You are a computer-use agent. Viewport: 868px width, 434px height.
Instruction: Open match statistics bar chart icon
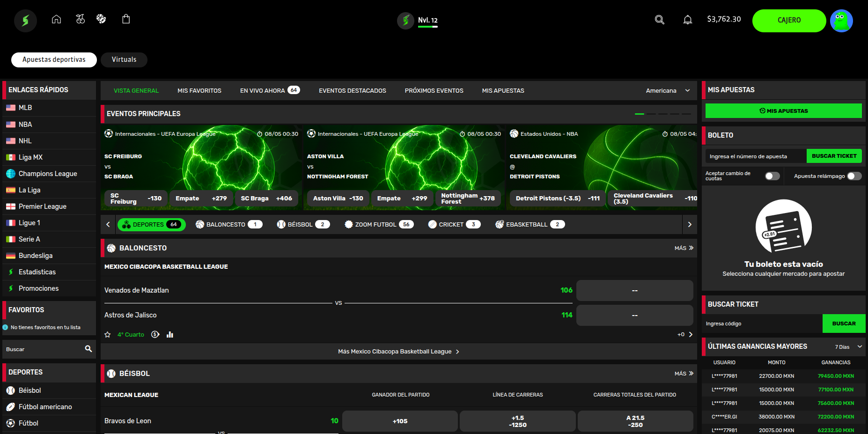[x=170, y=335]
